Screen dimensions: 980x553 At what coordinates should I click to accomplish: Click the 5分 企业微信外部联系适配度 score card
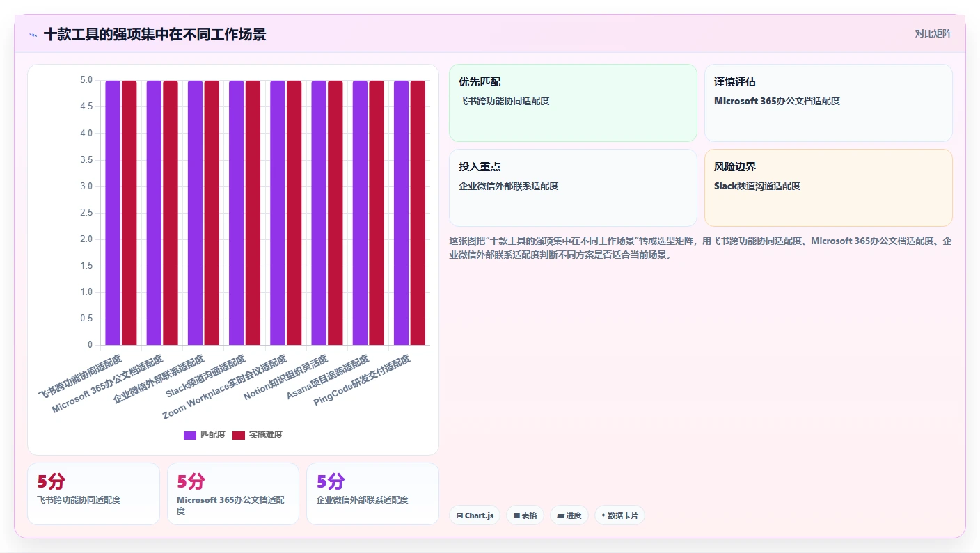coord(372,493)
